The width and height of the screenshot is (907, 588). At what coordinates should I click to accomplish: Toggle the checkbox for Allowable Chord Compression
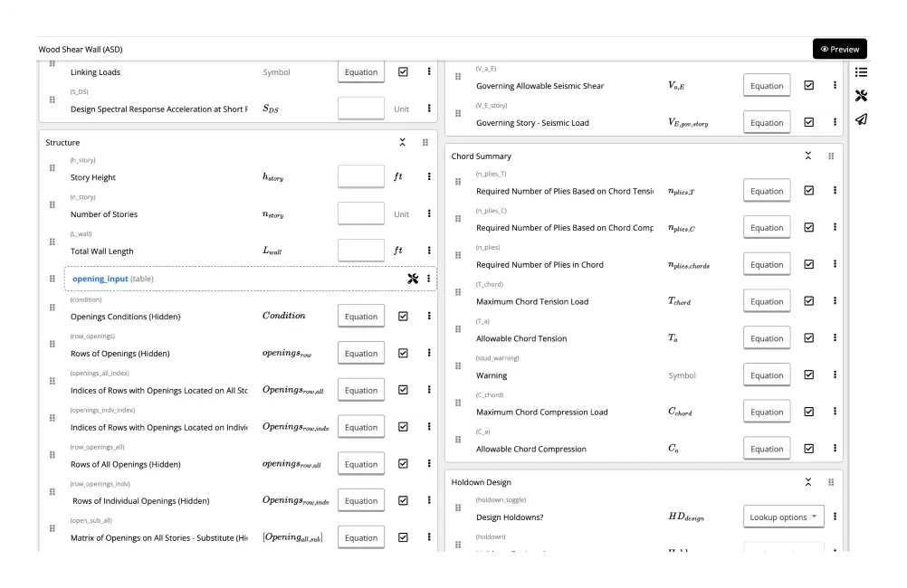808,448
